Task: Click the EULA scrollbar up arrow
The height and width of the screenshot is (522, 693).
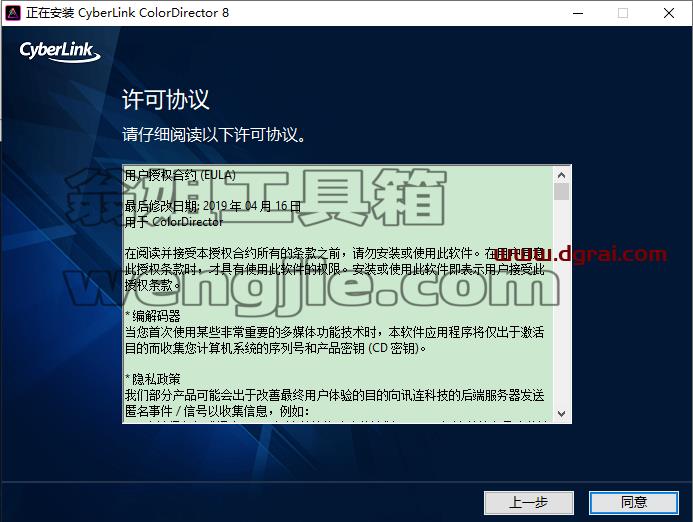Action: point(561,175)
